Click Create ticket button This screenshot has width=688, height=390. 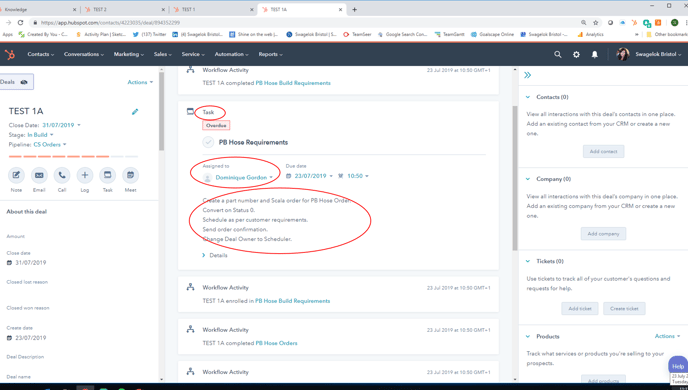coord(624,308)
